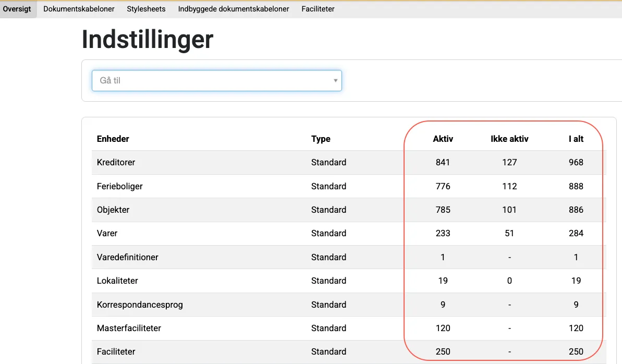
Task: Select the Faciliteter tab in top navigation
Action: [x=318, y=9]
